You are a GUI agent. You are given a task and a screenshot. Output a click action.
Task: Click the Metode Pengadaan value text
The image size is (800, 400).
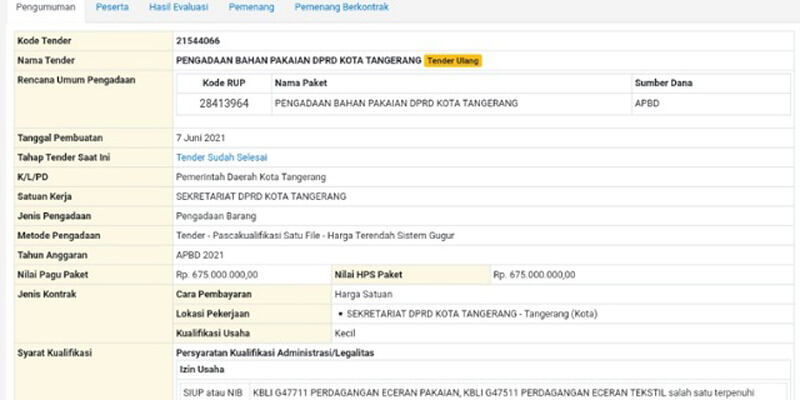[315, 236]
